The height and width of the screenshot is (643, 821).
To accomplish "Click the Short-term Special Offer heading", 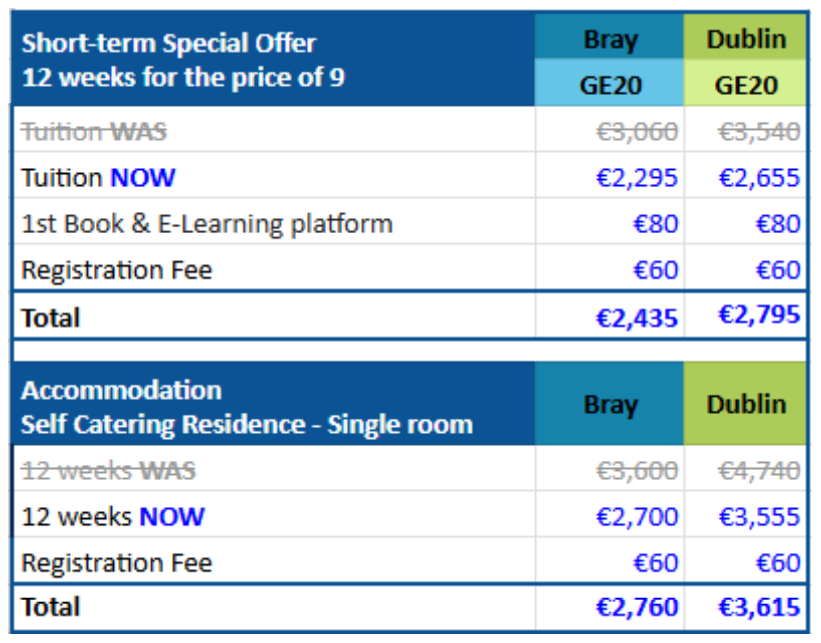I will [x=168, y=44].
